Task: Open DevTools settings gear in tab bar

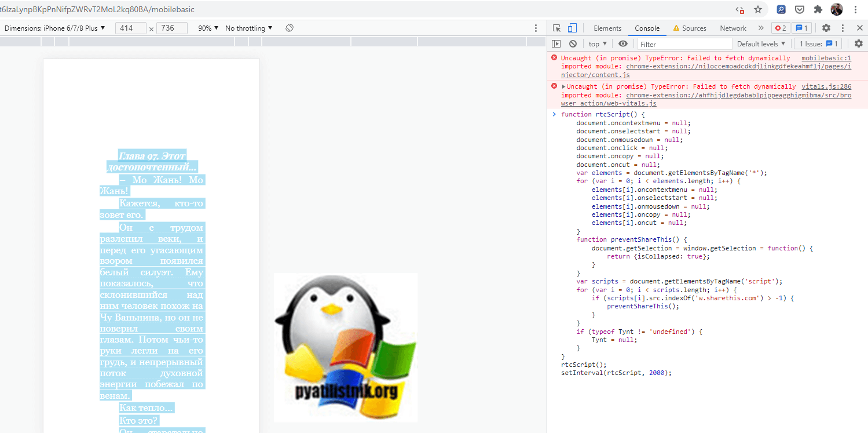Action: tap(826, 28)
